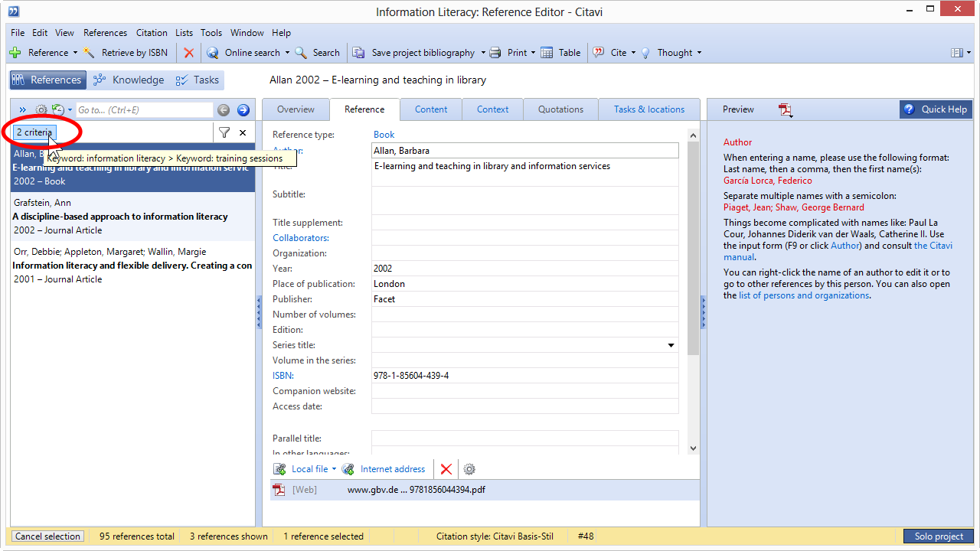Clear the filter with the small X icon
This screenshot has height=551, width=980.
coord(243,132)
